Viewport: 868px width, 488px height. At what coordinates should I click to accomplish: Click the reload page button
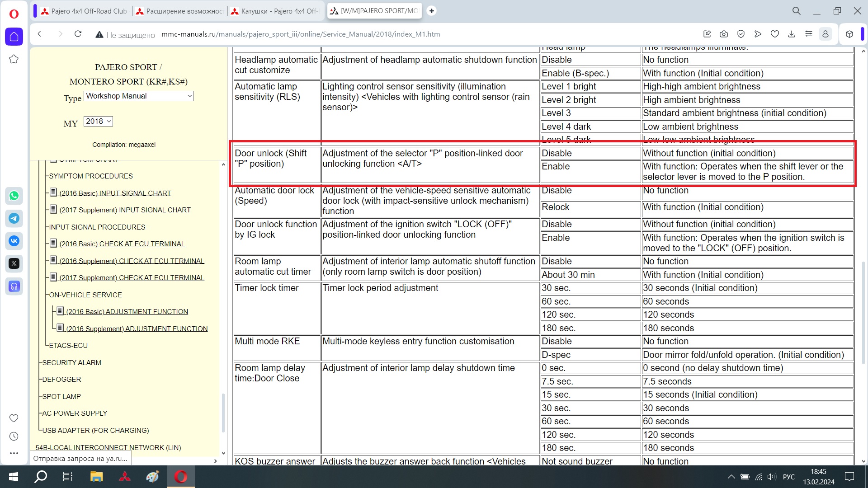point(78,34)
